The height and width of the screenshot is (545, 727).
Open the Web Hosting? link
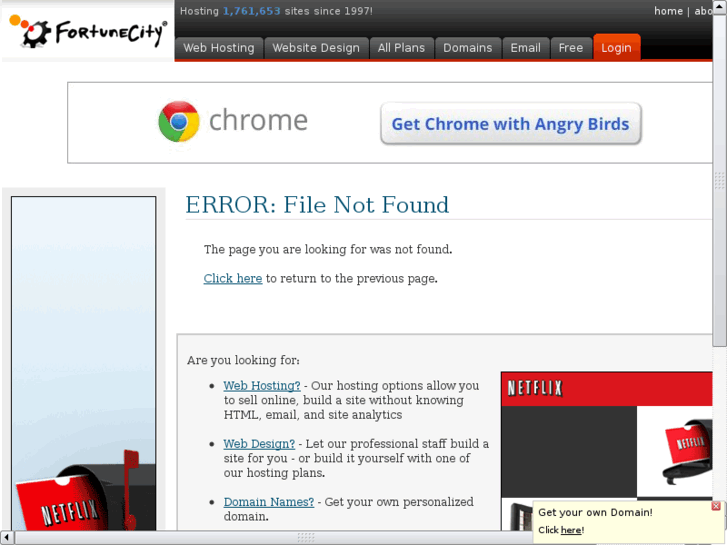[x=262, y=385]
